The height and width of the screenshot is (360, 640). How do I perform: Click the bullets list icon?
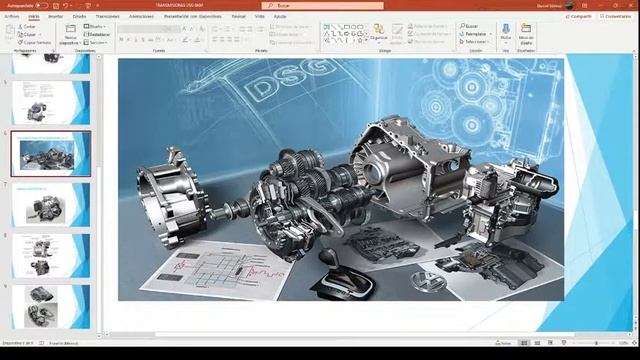pyautogui.click(x=215, y=29)
